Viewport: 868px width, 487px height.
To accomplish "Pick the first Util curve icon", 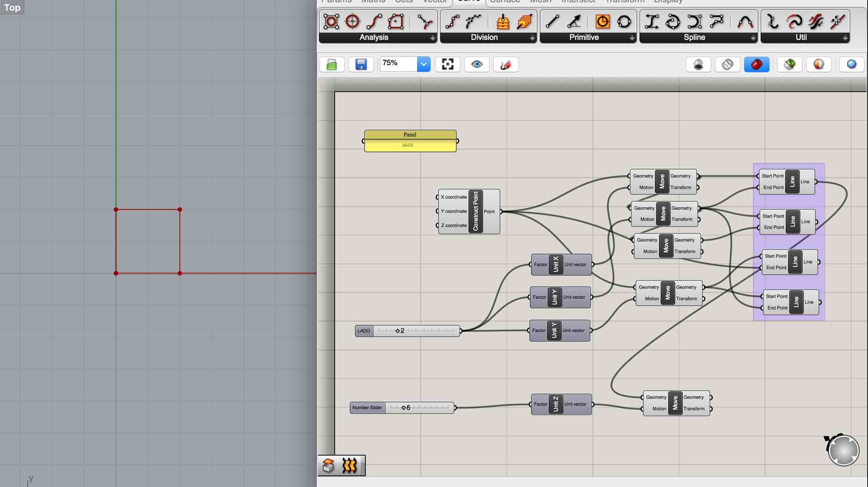I will click(x=773, y=21).
